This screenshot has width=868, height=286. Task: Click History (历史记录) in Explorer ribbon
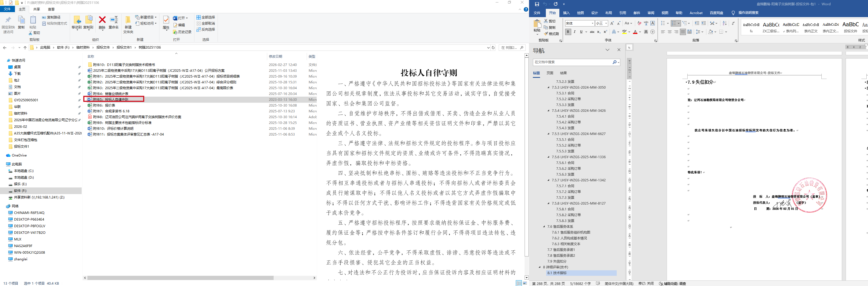182,32
